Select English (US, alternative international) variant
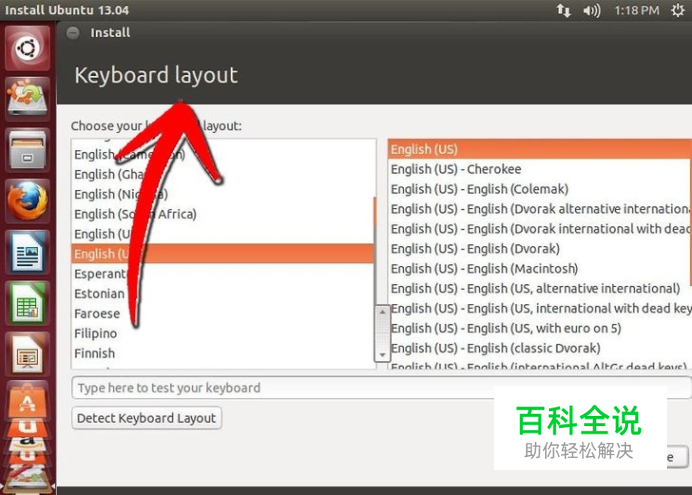692x495 pixels. pos(540,288)
